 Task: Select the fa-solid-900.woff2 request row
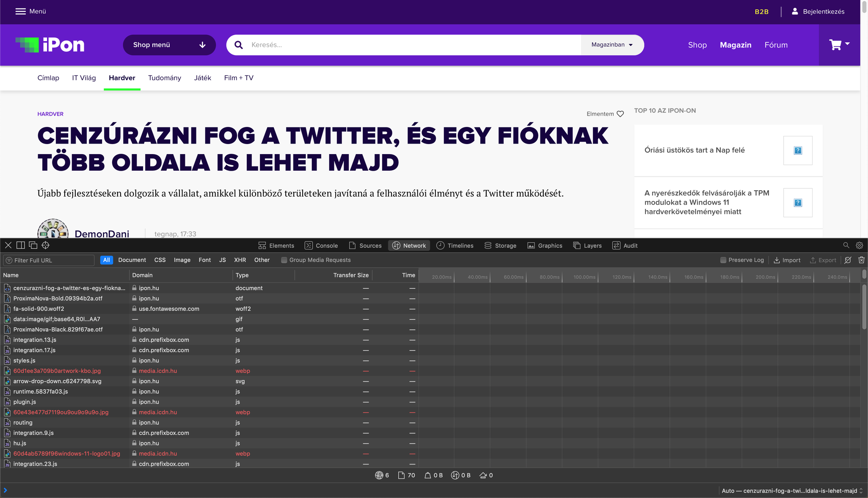point(209,309)
